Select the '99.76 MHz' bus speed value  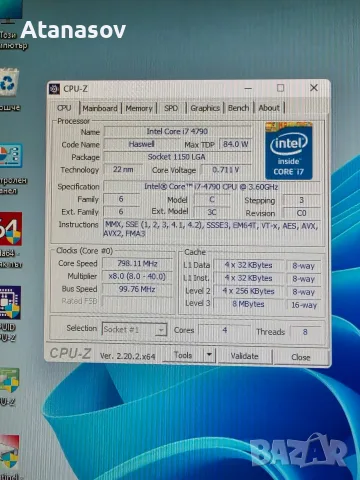click(x=137, y=289)
